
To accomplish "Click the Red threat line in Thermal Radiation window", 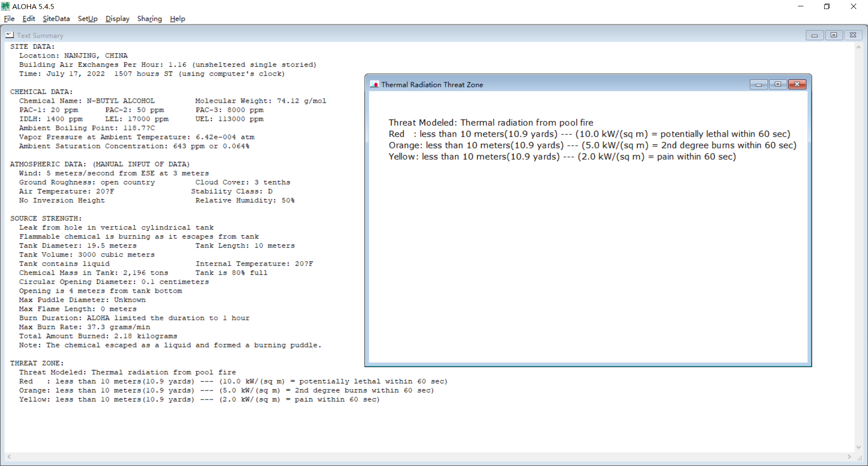I will point(590,134).
